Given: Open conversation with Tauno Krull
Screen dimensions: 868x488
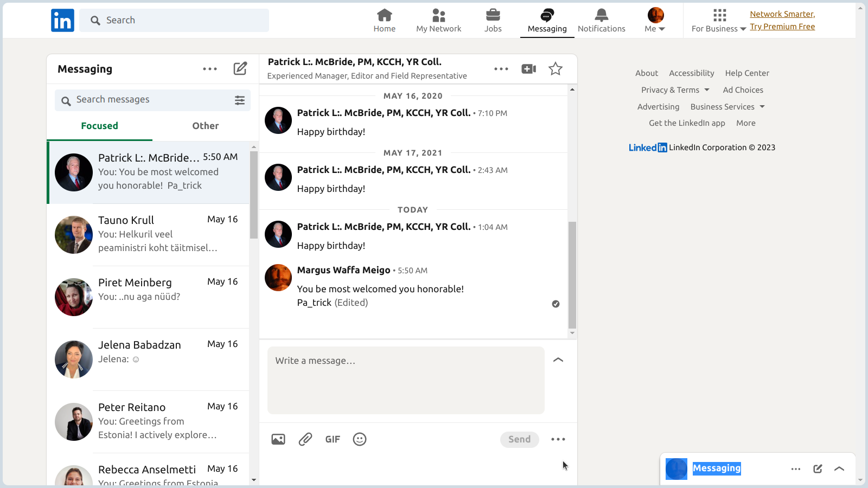Looking at the screenshot, I should (148, 234).
